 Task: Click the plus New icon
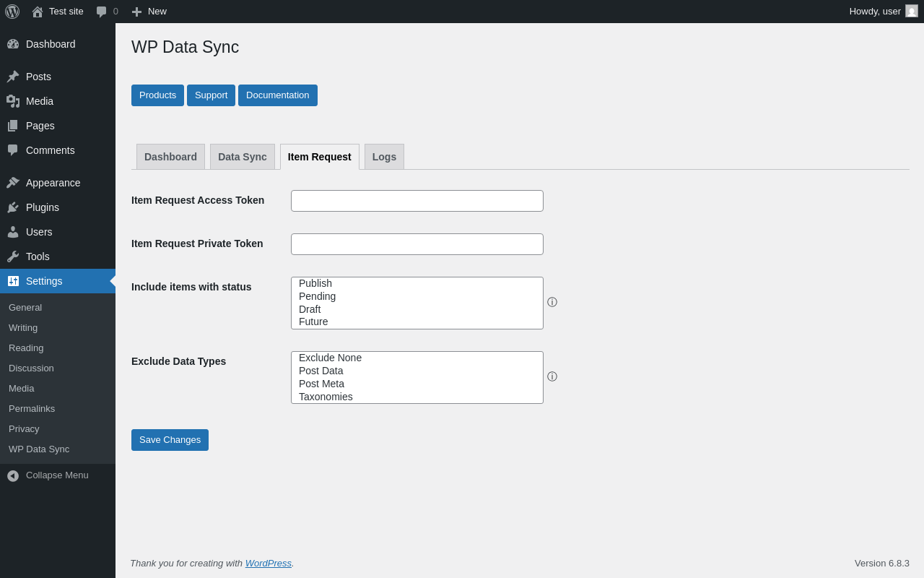click(x=136, y=12)
